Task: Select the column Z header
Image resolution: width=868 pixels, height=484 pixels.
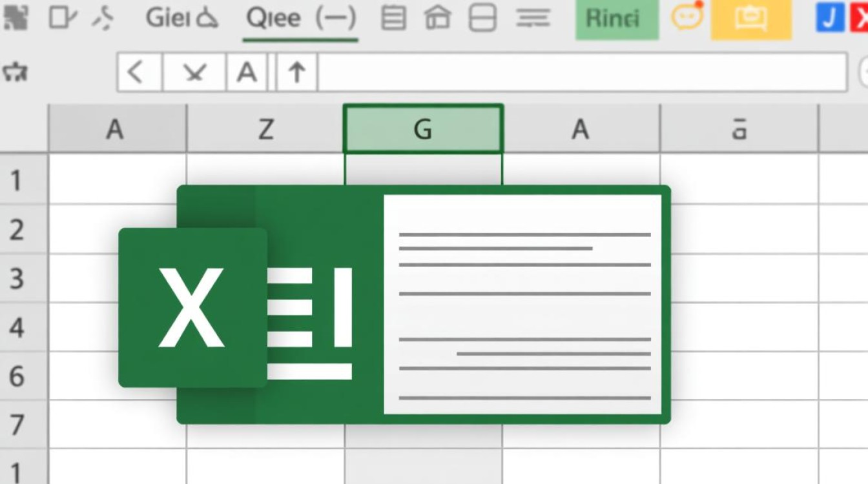Action: 265,129
